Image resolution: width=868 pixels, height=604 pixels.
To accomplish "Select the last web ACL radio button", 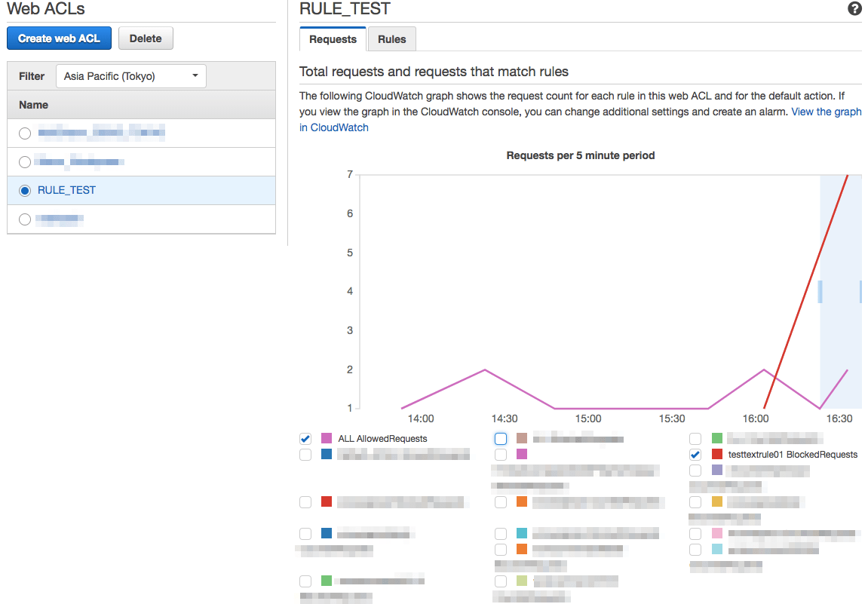I will 25,219.
